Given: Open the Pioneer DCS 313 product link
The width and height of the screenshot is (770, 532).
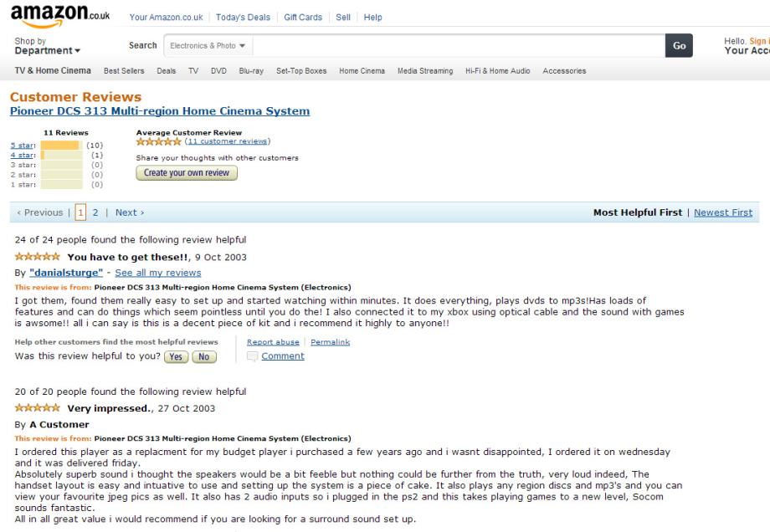Looking at the screenshot, I should (x=160, y=111).
